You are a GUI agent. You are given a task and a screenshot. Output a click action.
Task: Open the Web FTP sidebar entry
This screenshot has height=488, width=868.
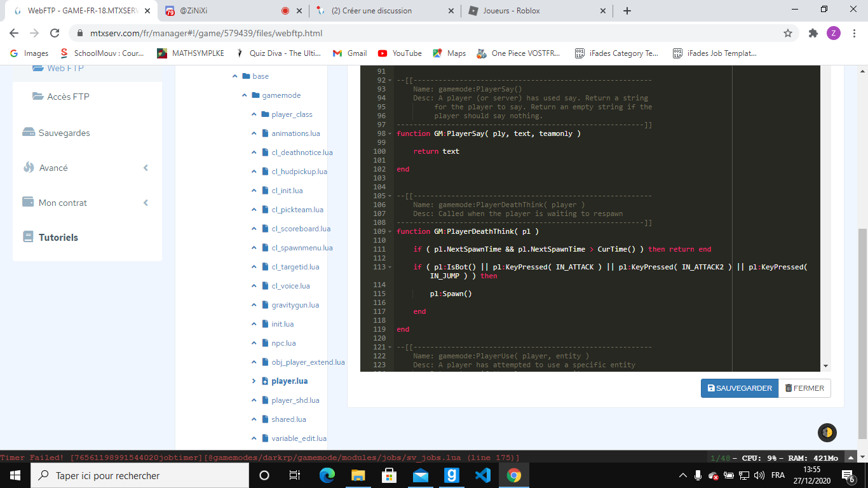57,68
